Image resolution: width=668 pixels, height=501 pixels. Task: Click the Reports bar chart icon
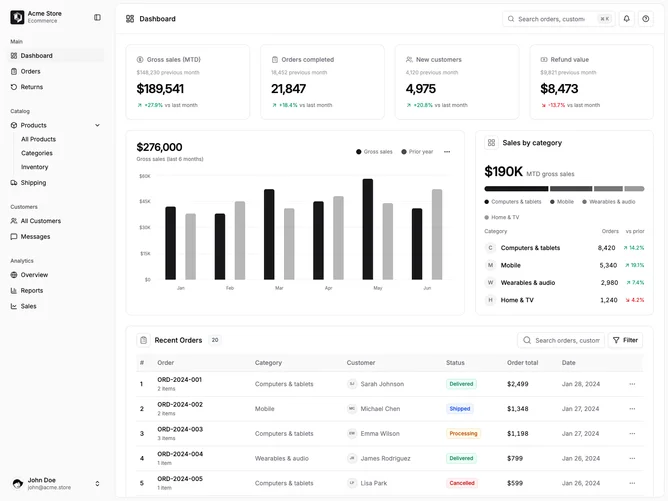click(x=14, y=291)
